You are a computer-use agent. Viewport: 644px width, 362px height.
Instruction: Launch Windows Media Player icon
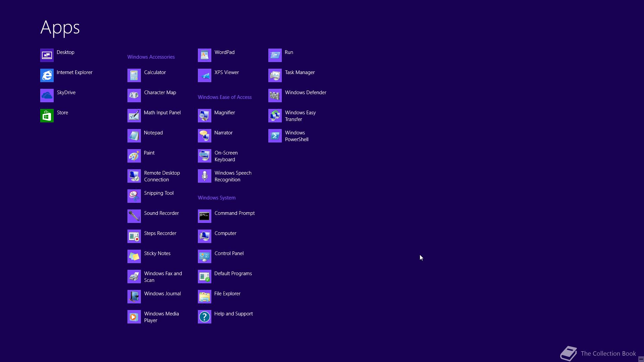[134, 317]
